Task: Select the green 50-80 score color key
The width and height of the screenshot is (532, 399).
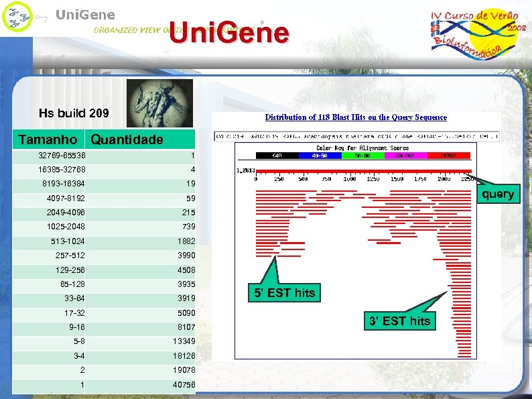Action: click(x=362, y=156)
